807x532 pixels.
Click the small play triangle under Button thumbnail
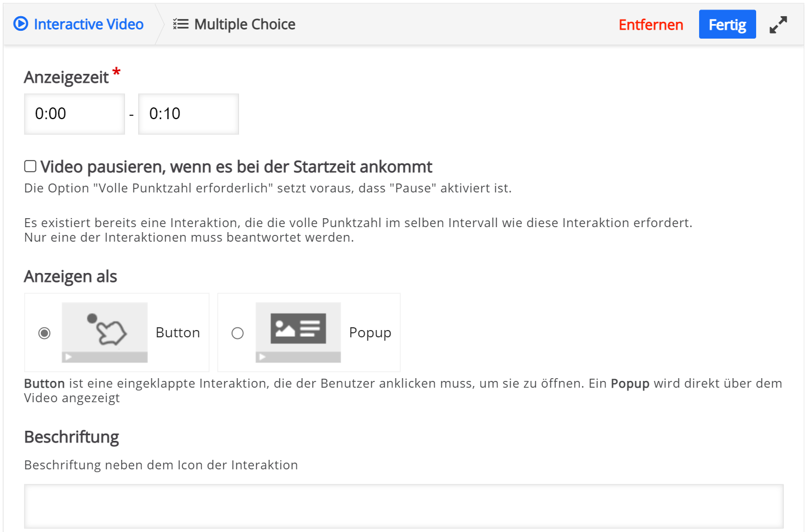68,357
